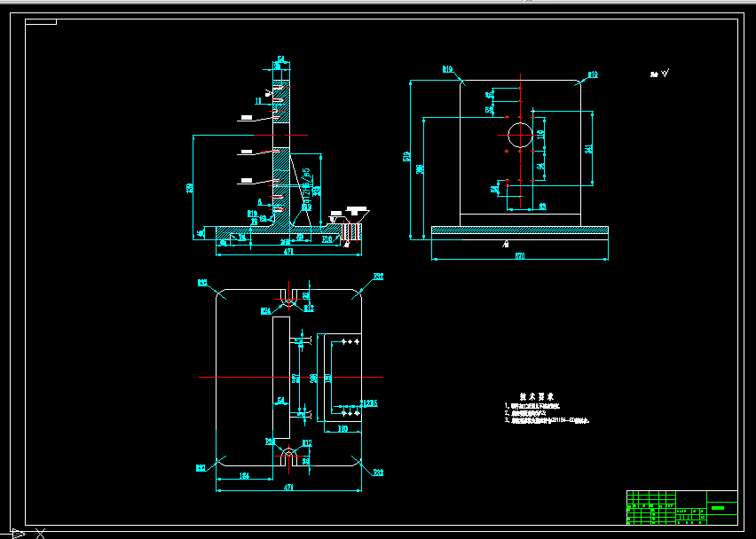Pick the "570" base width dimension in front view
Screen dimensions: 756x539
(x=520, y=256)
